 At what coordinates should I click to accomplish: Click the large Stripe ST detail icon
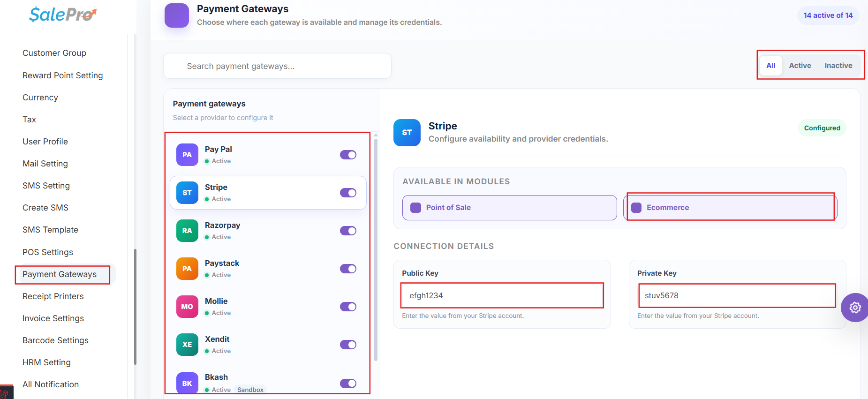(407, 133)
